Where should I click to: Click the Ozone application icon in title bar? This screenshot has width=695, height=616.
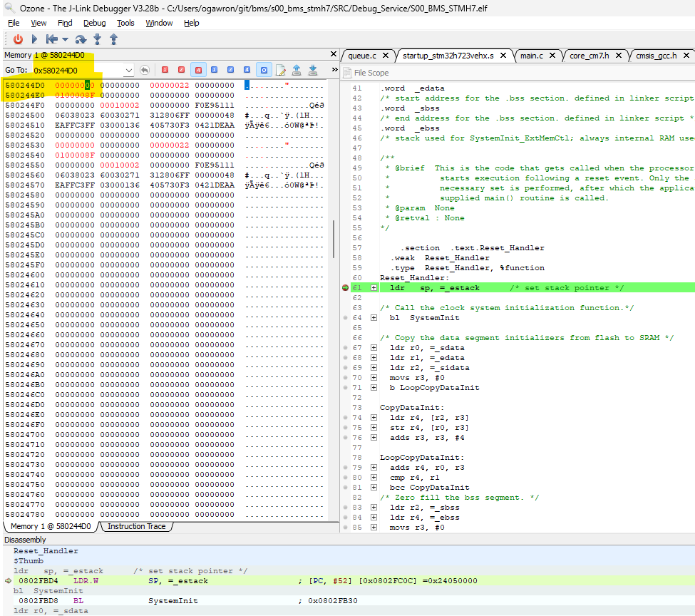(9, 8)
